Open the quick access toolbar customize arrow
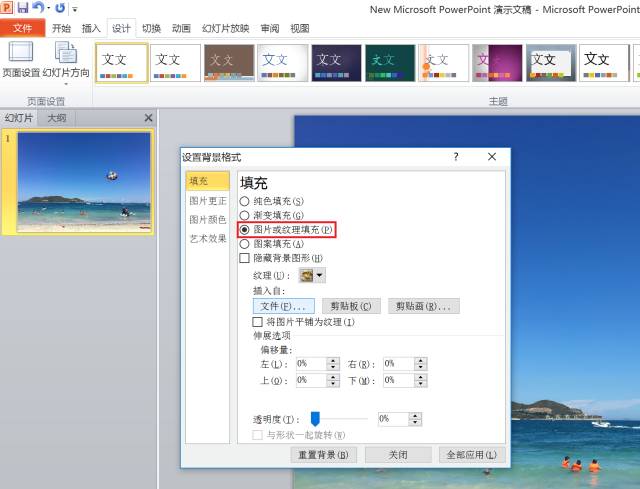 click(75, 9)
